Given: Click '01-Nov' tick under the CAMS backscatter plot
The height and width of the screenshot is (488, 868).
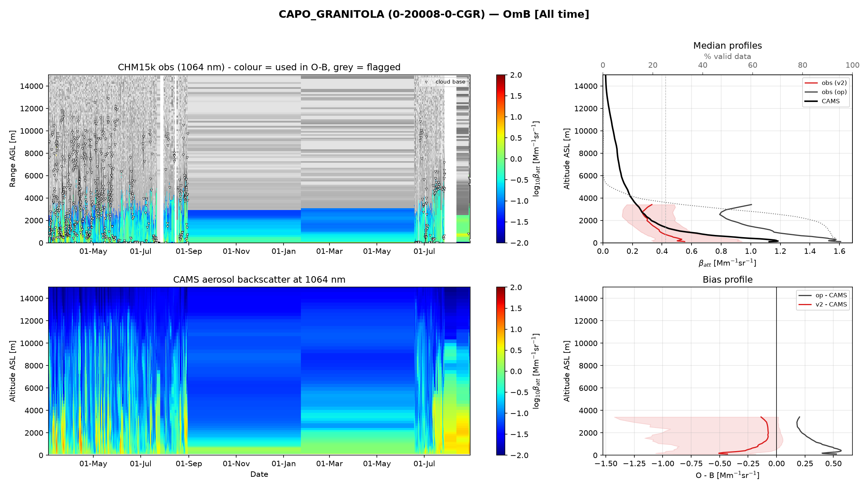Looking at the screenshot, I should [236, 464].
